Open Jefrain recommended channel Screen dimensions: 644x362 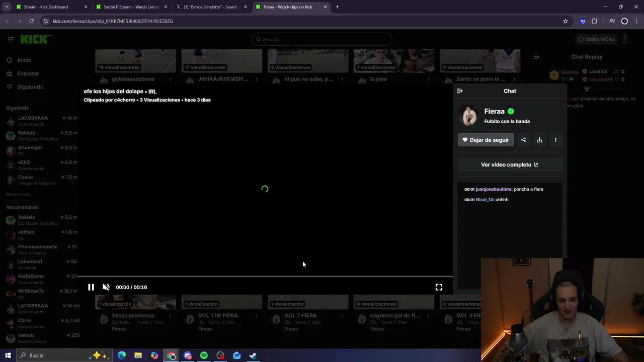tap(41, 235)
